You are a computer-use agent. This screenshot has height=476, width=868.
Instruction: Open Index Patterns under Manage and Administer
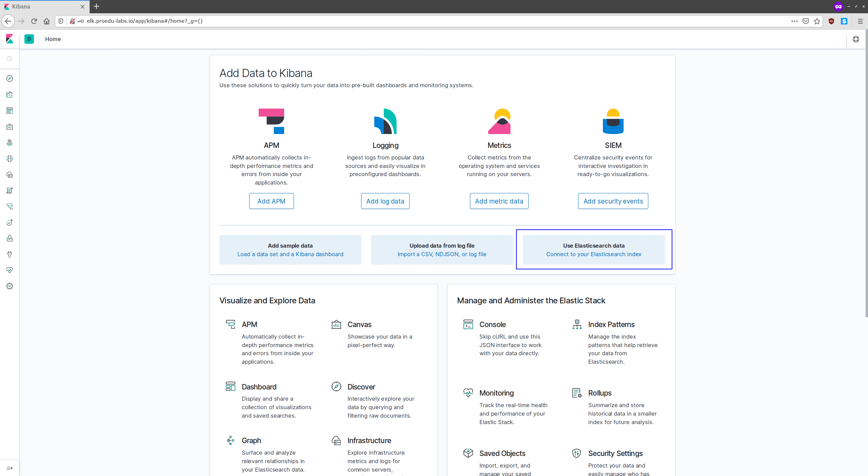(x=611, y=324)
